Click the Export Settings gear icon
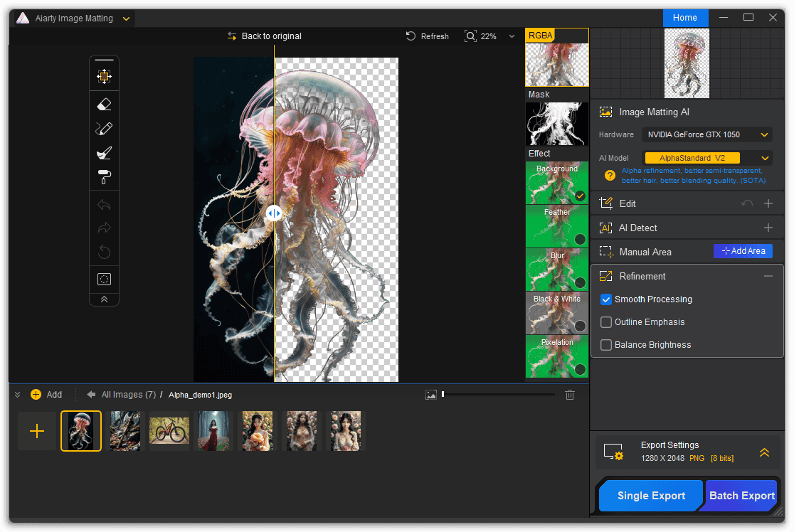Screen dimensions: 794x532 click(x=613, y=452)
